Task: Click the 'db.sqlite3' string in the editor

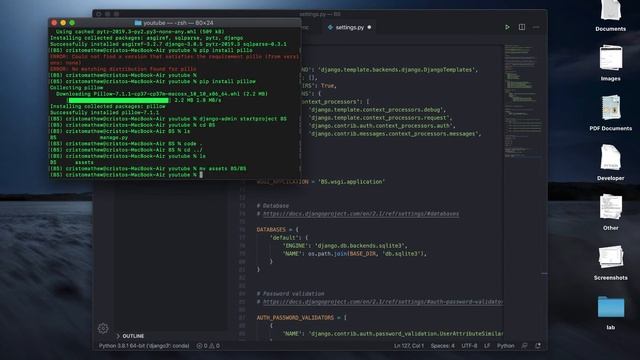Action: point(402,253)
